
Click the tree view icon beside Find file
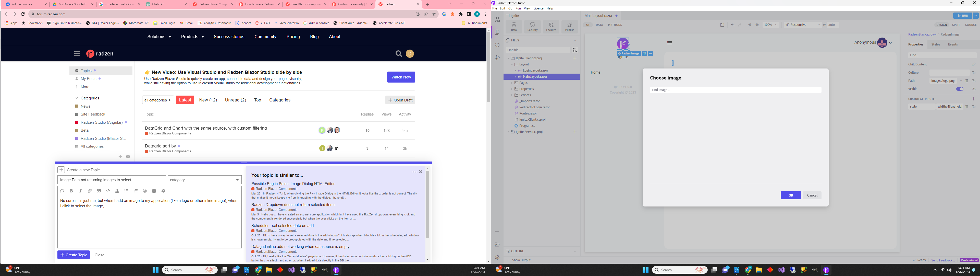click(575, 50)
